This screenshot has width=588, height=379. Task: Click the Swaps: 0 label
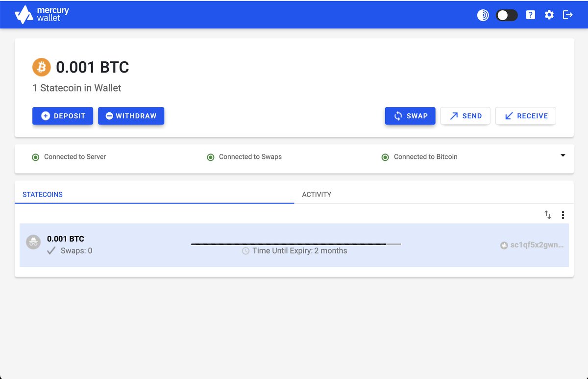pos(76,251)
